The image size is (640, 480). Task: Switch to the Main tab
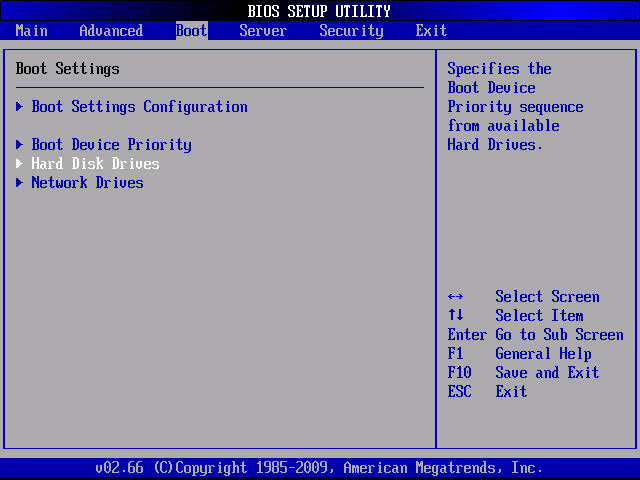tap(31, 31)
